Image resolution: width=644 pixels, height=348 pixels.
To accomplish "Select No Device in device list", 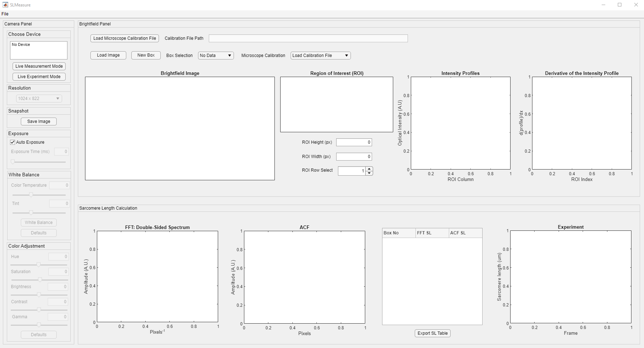I will click(21, 45).
